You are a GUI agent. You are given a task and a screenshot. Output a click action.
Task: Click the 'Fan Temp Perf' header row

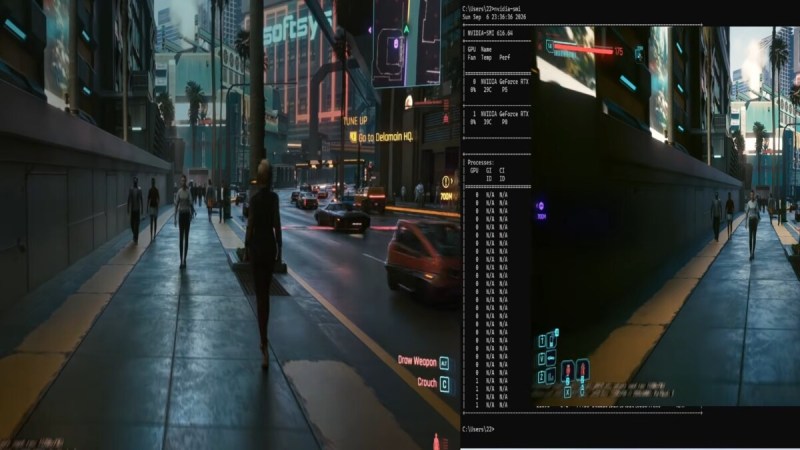(x=489, y=58)
